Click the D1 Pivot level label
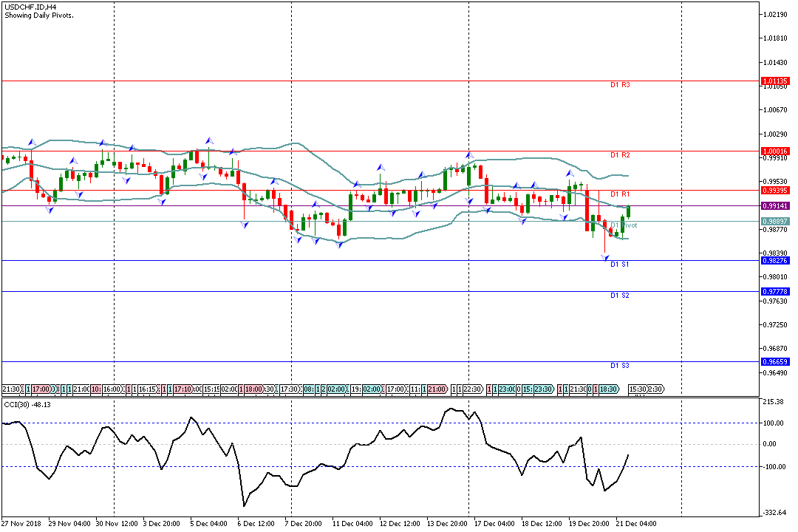This screenshot has width=798, height=532. (623, 225)
